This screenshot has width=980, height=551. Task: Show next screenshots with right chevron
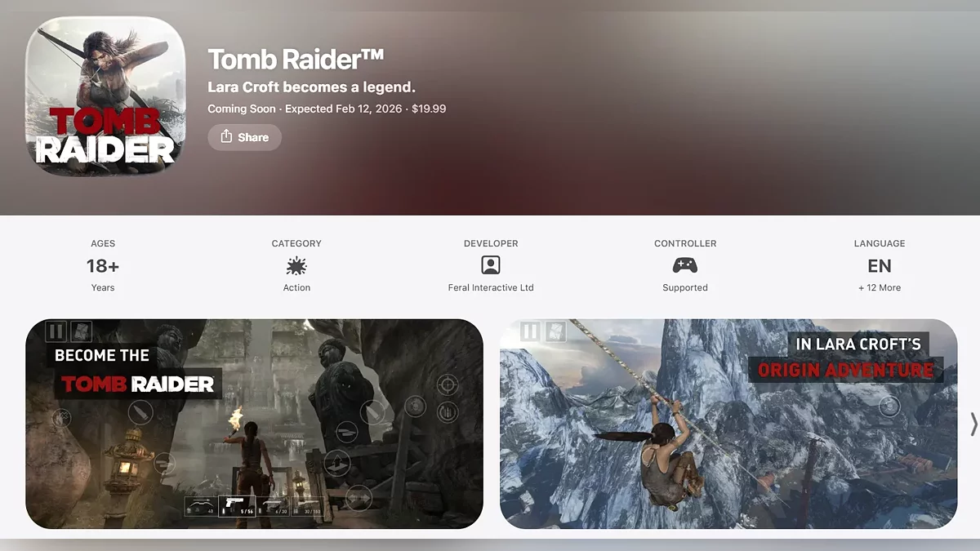click(x=973, y=424)
